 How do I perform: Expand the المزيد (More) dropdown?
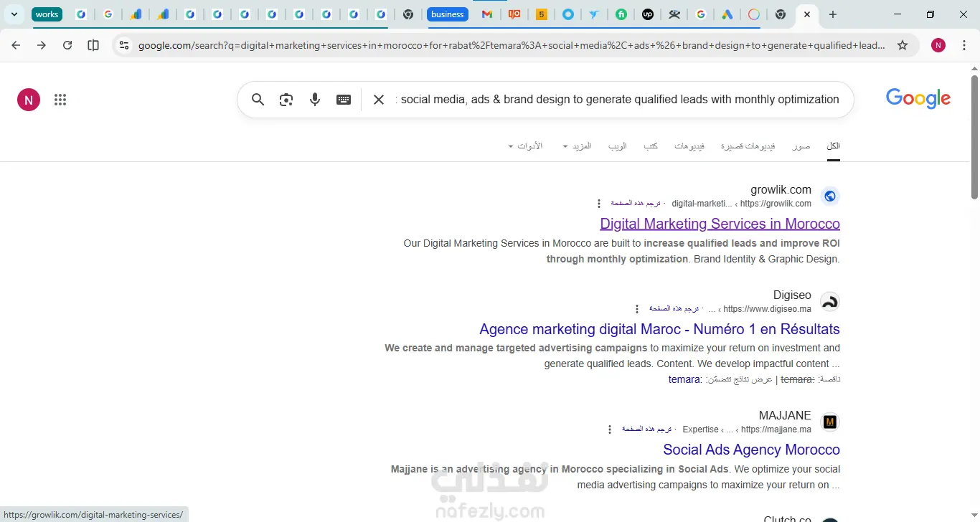[x=578, y=146]
